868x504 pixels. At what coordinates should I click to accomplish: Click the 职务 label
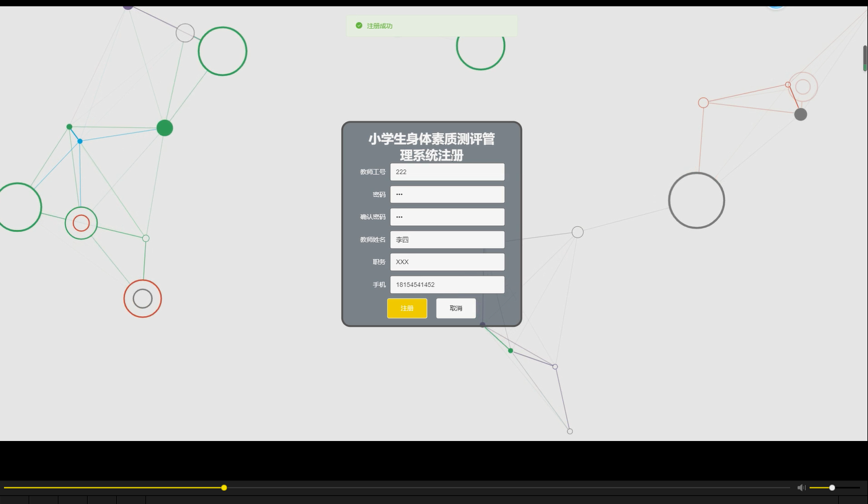click(x=379, y=262)
